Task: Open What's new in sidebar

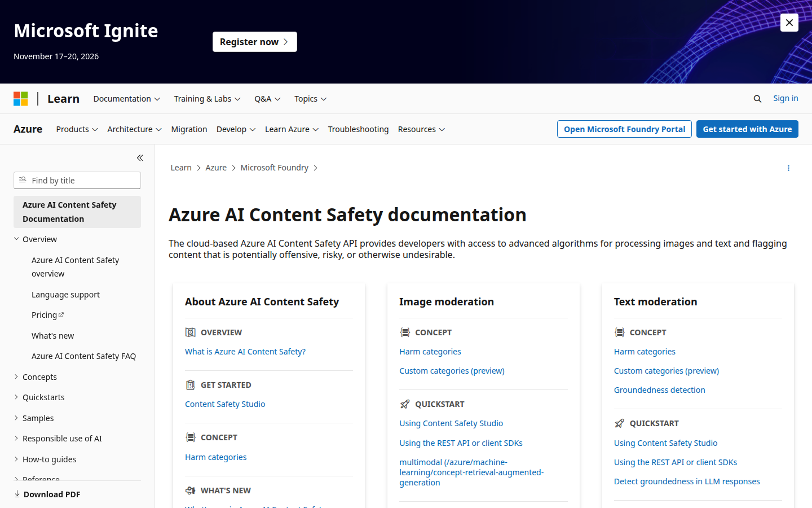Action: pyautogui.click(x=52, y=336)
